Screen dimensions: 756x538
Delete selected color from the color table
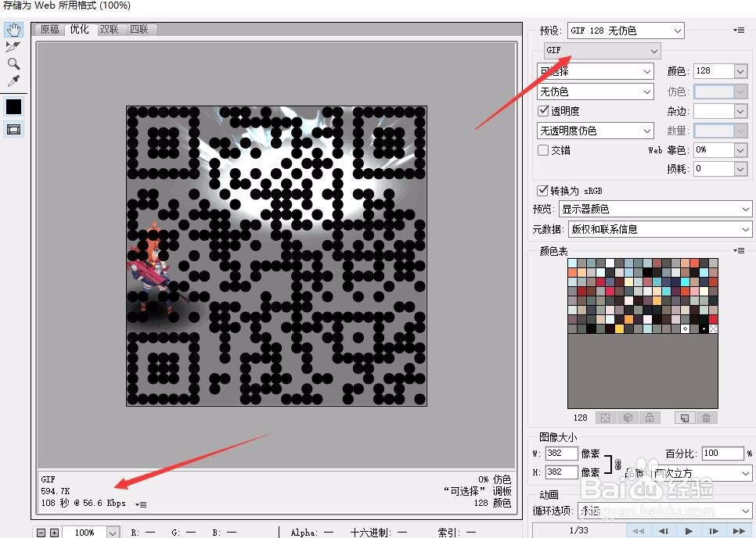pos(706,418)
